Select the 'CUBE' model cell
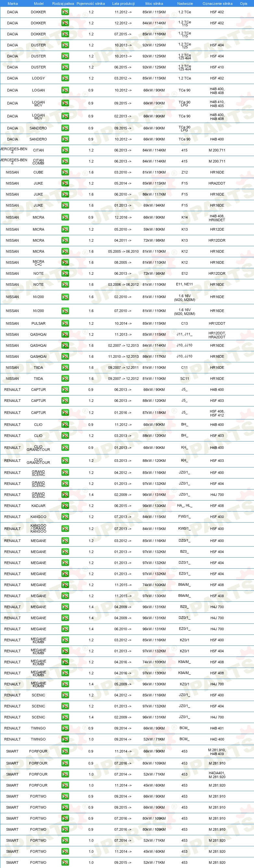Viewport: 254px width, 868px height. [38, 172]
